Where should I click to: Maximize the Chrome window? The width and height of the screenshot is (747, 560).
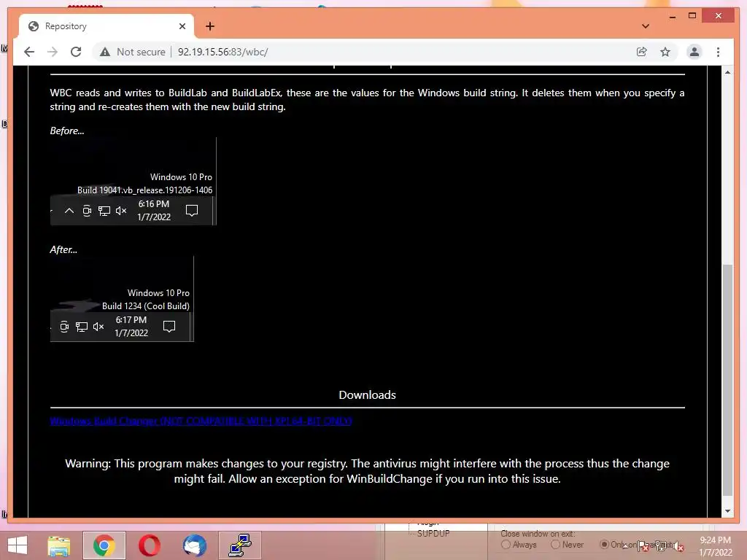[x=692, y=16]
